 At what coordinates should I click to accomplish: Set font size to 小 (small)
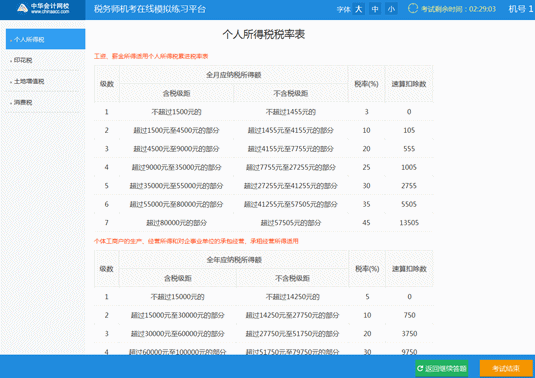pyautogui.click(x=391, y=9)
